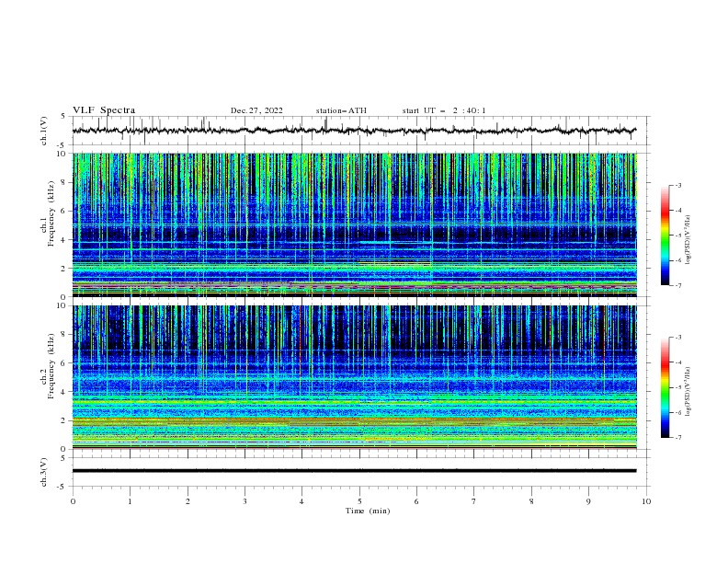Click the upper PSD color scale bar
Image resolution: width=728 pixels, height=563 pixels.
(665, 236)
